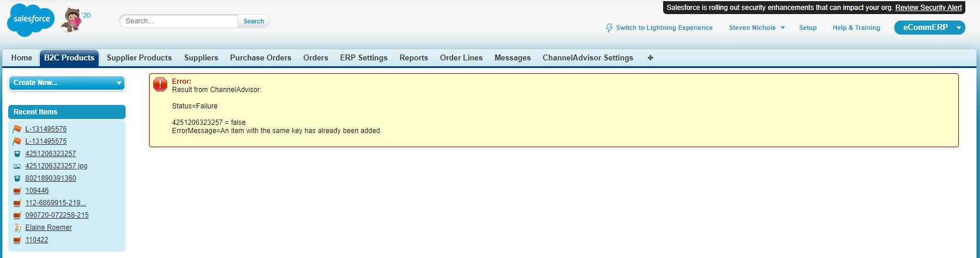Open recent item L-131495576
The image size is (980, 258).
click(x=46, y=129)
